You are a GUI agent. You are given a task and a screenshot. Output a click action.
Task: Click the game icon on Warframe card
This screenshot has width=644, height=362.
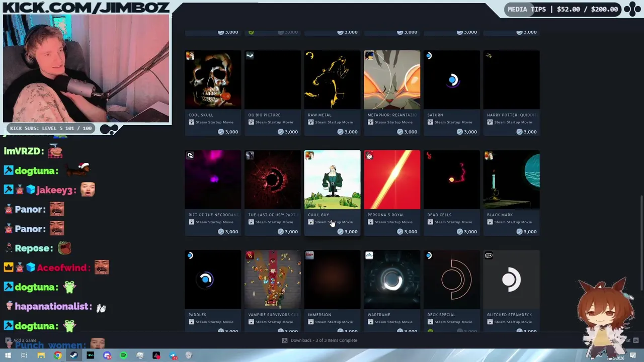(369, 255)
